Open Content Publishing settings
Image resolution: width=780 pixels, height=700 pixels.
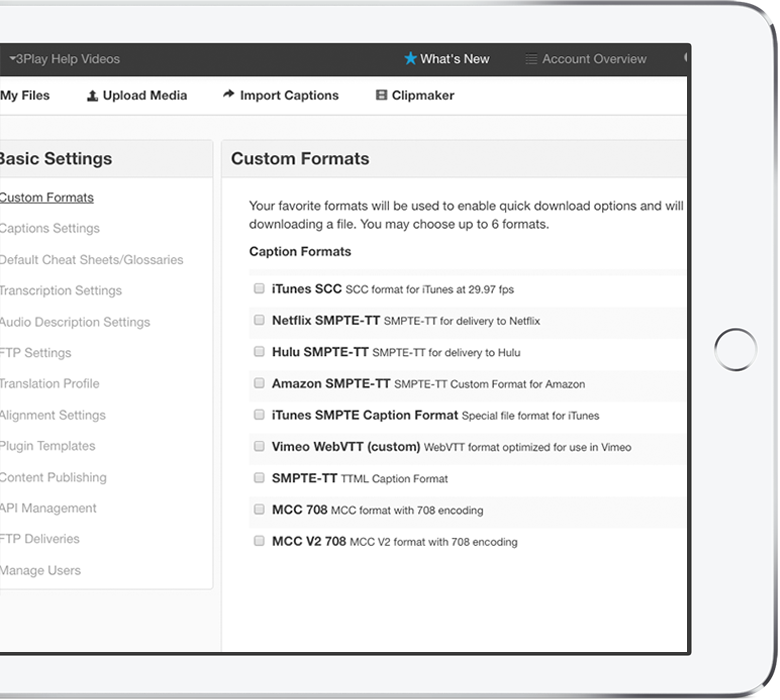click(53, 478)
